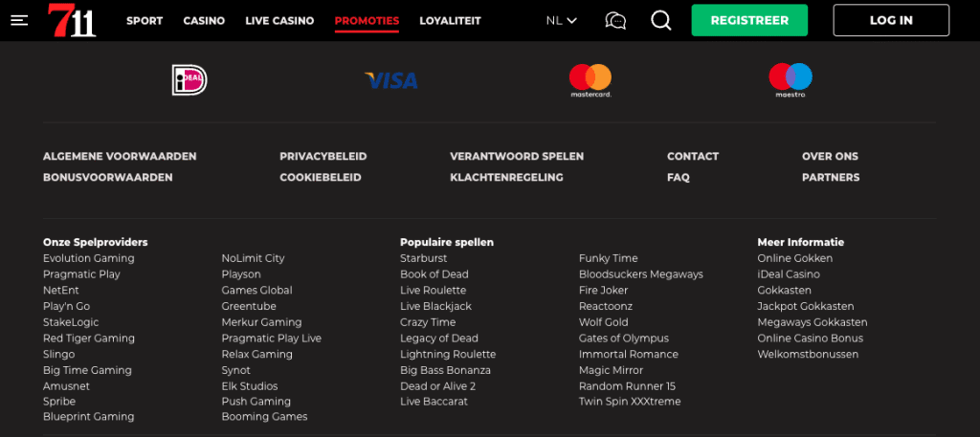Click the Log In button

point(891,21)
